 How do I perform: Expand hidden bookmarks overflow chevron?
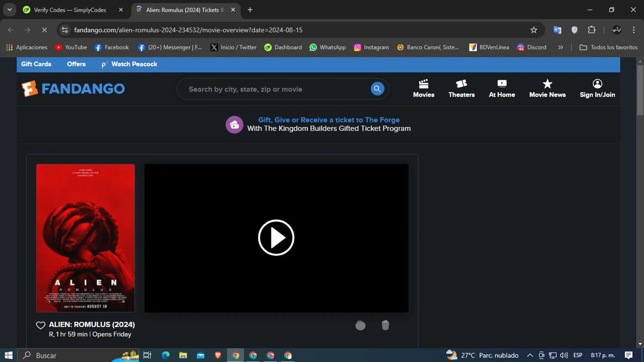(x=560, y=48)
